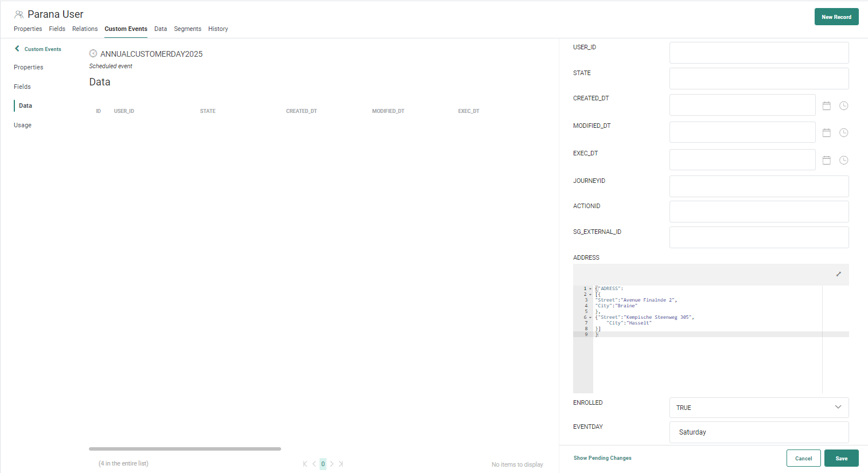The image size is (868, 473).
Task: Save the record
Action: [841, 458]
